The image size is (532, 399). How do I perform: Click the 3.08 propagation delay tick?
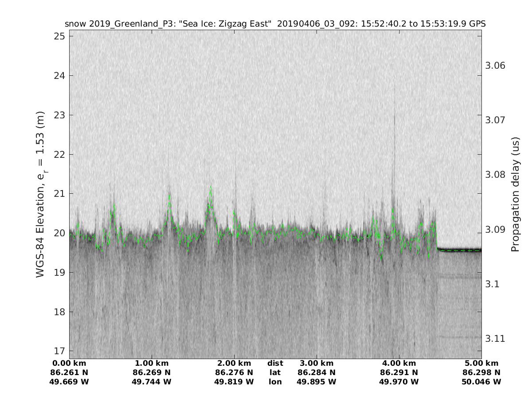[495, 175]
